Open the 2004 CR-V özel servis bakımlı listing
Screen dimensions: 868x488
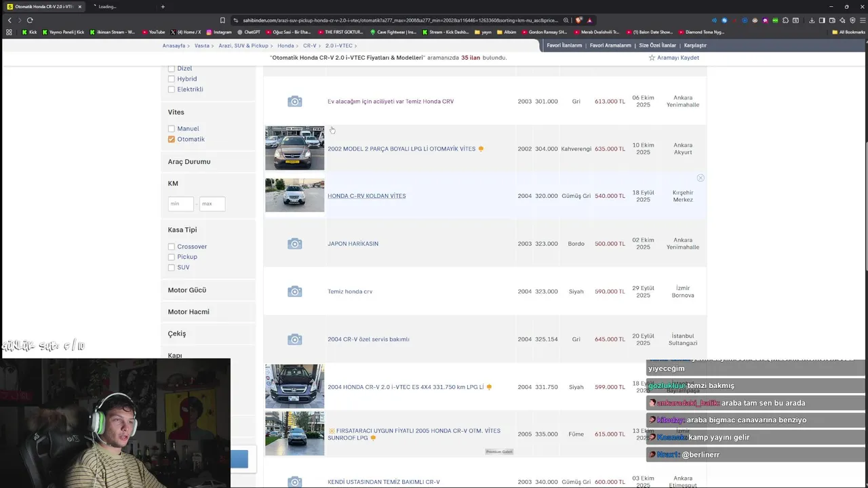tap(368, 339)
